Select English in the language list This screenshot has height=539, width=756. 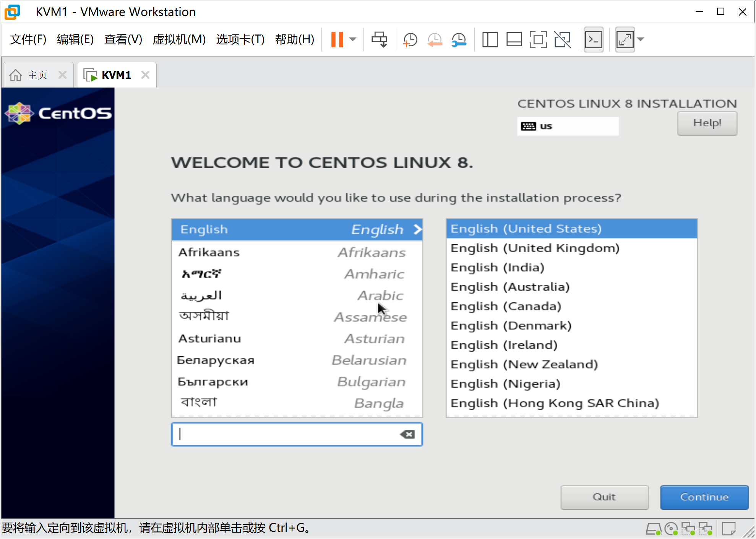point(297,229)
